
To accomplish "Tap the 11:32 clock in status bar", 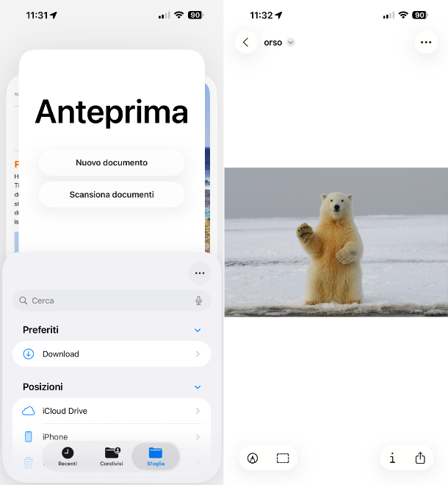I will (x=261, y=15).
